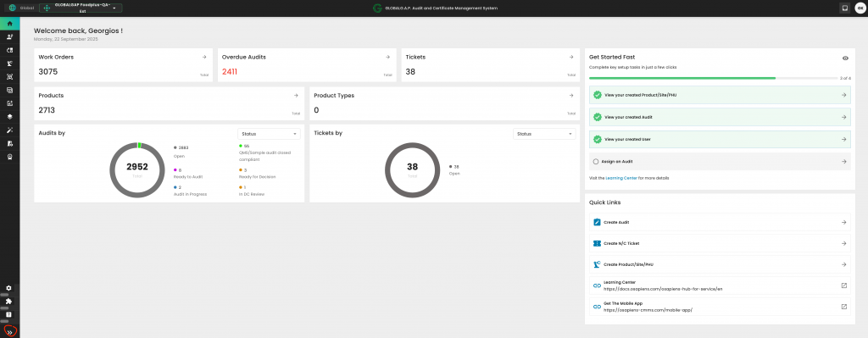Open the puzzle piece integrations icon
This screenshot has width=868, height=338.
click(x=8, y=302)
